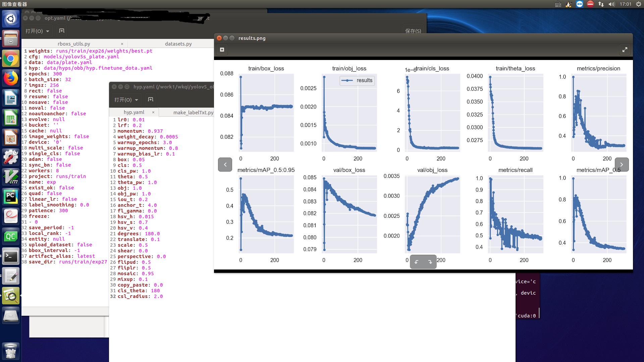Image resolution: width=644 pixels, height=362 pixels.
Task: Click the previous image arrow button
Action: point(225,165)
